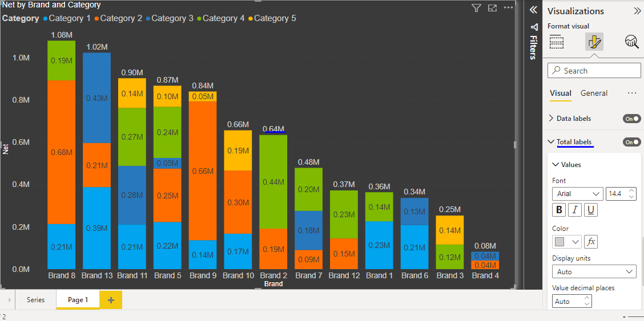Open the Series page tab
This screenshot has width=644, height=321.
click(x=36, y=300)
